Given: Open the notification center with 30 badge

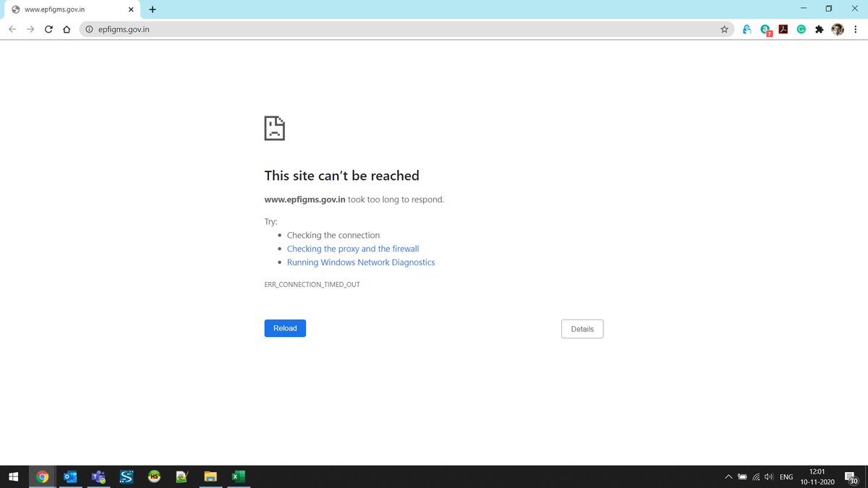Looking at the screenshot, I should click(852, 477).
